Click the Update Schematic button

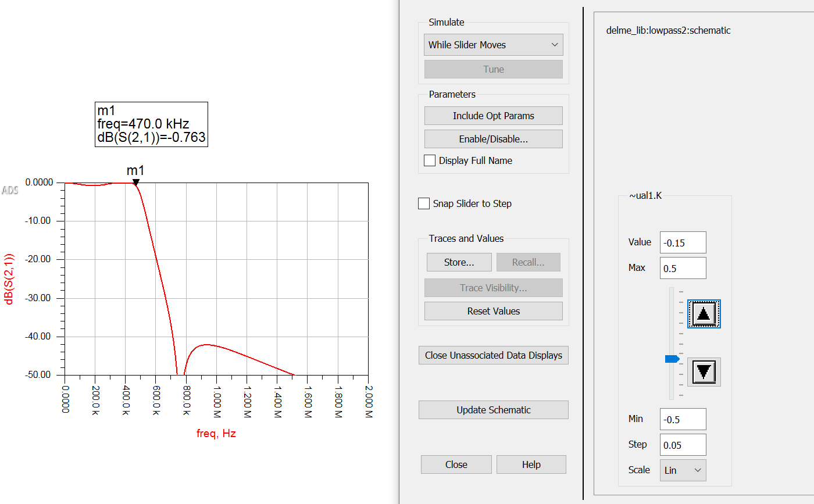494,410
